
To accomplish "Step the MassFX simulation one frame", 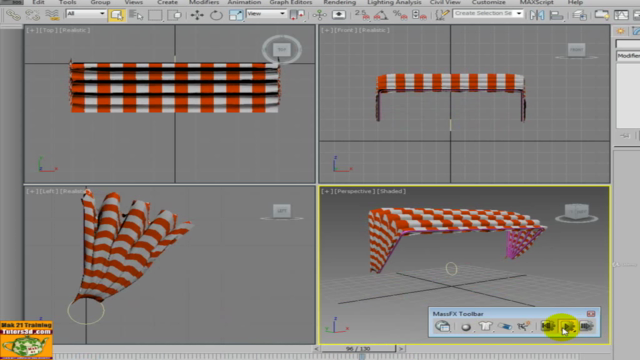I will pyautogui.click(x=587, y=326).
